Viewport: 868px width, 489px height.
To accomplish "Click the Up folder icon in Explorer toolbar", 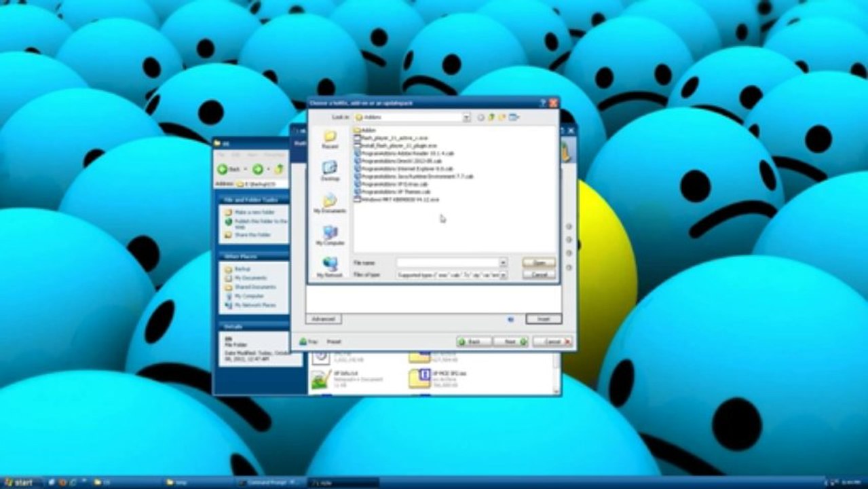I will tap(279, 168).
